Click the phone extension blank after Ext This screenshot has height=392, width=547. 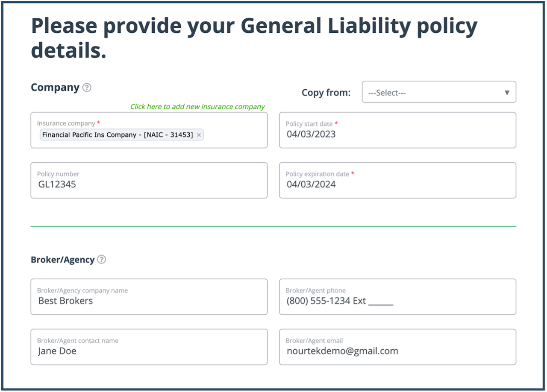click(381, 301)
